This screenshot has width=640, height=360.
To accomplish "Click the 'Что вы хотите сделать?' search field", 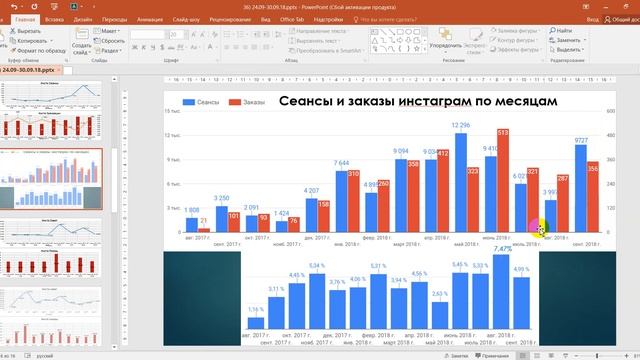I will pyautogui.click(x=385, y=19).
